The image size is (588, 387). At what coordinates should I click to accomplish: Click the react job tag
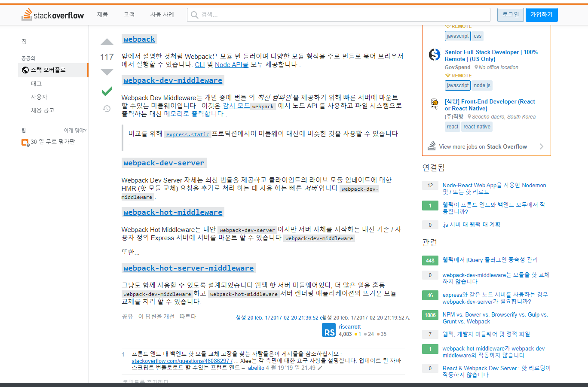(x=453, y=127)
